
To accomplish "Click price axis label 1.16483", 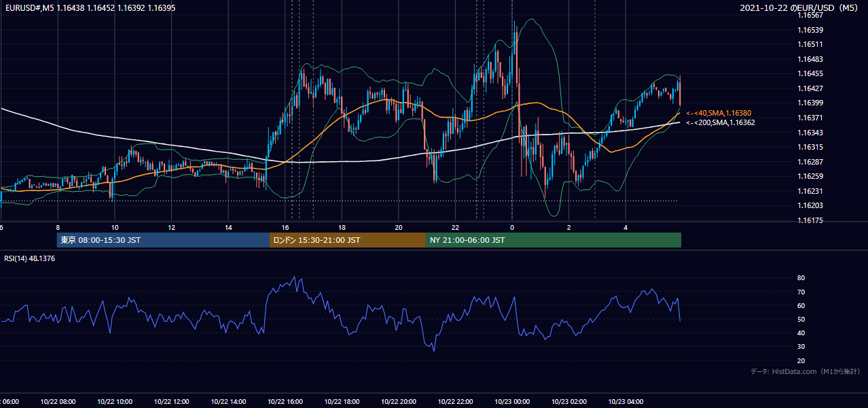I will coord(810,59).
